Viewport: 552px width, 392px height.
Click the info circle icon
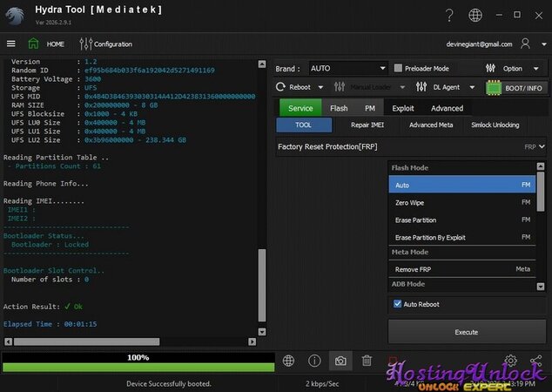tap(314, 361)
